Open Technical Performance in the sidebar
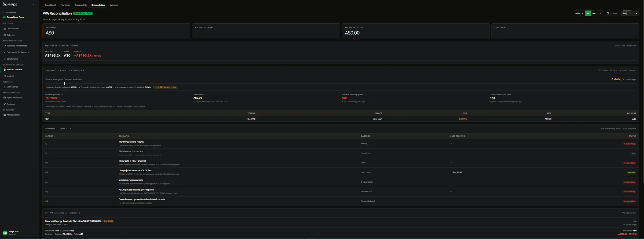644x239 pixels. pos(17,46)
